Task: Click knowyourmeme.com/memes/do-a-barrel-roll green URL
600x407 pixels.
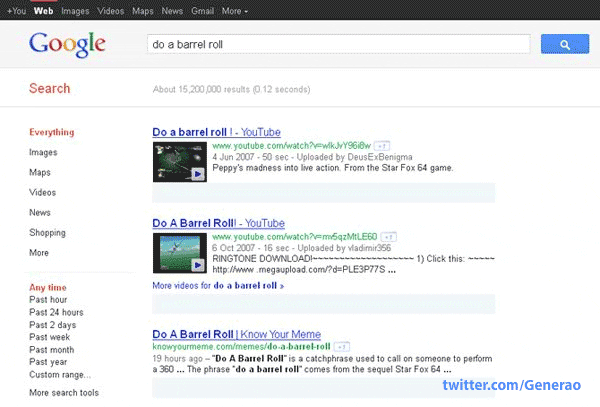Action: tap(241, 347)
